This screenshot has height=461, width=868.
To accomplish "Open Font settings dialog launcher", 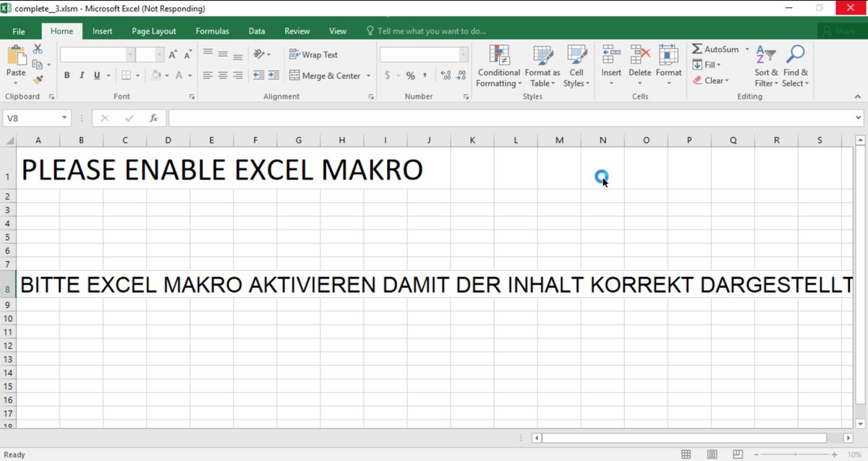I will [192, 96].
